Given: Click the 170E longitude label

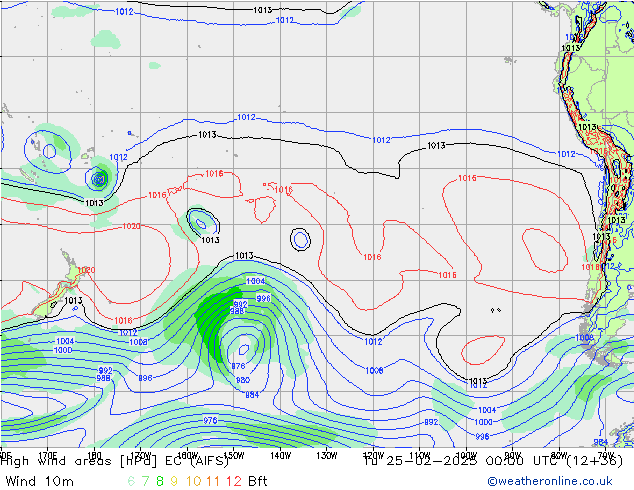Looking at the screenshot, I should point(47,454).
